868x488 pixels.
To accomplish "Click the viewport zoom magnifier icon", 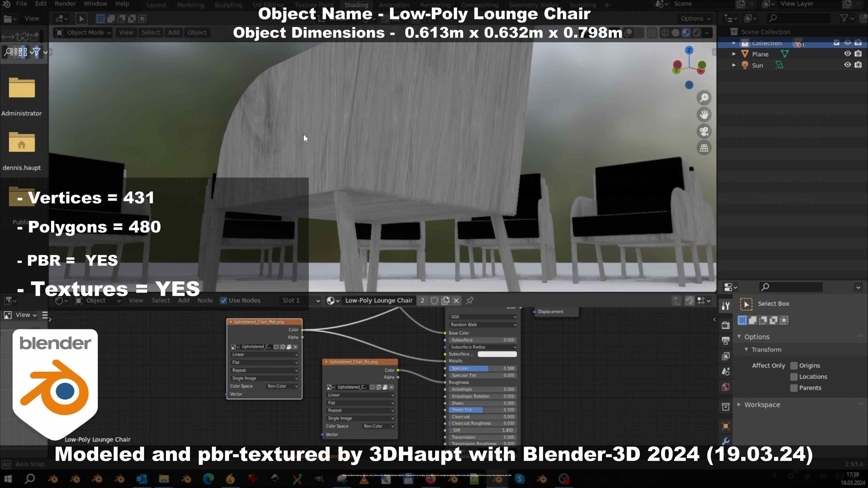I will click(704, 98).
